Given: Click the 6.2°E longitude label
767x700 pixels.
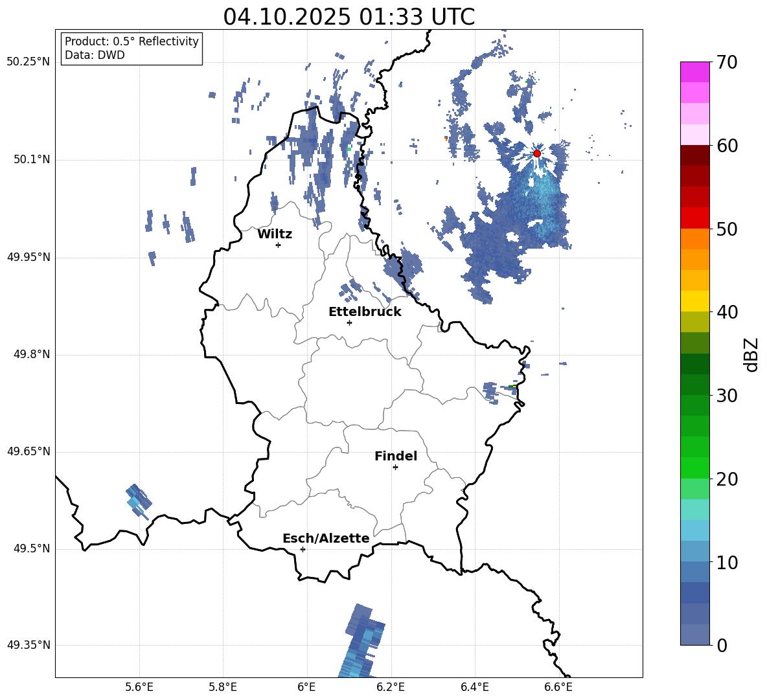Looking at the screenshot, I should pos(391,687).
